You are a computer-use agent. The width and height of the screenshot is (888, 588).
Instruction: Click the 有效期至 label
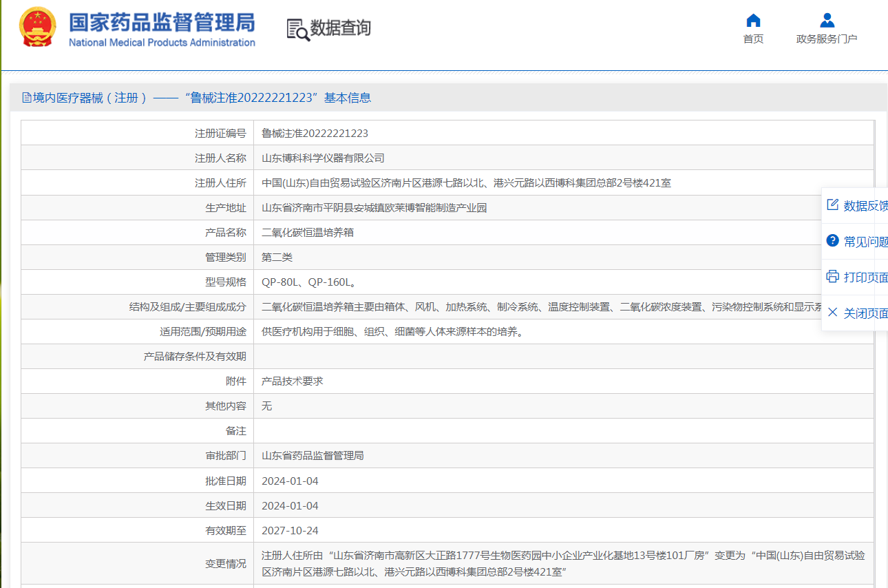[x=226, y=530]
